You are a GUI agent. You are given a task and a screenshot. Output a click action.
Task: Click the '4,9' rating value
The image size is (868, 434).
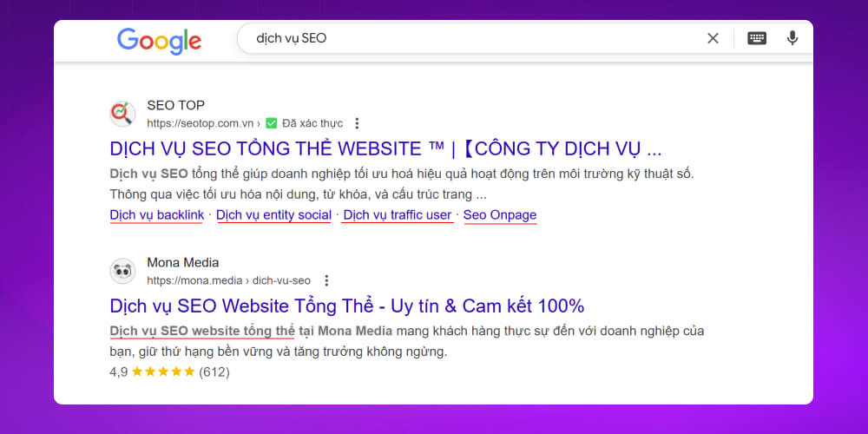pyautogui.click(x=118, y=372)
